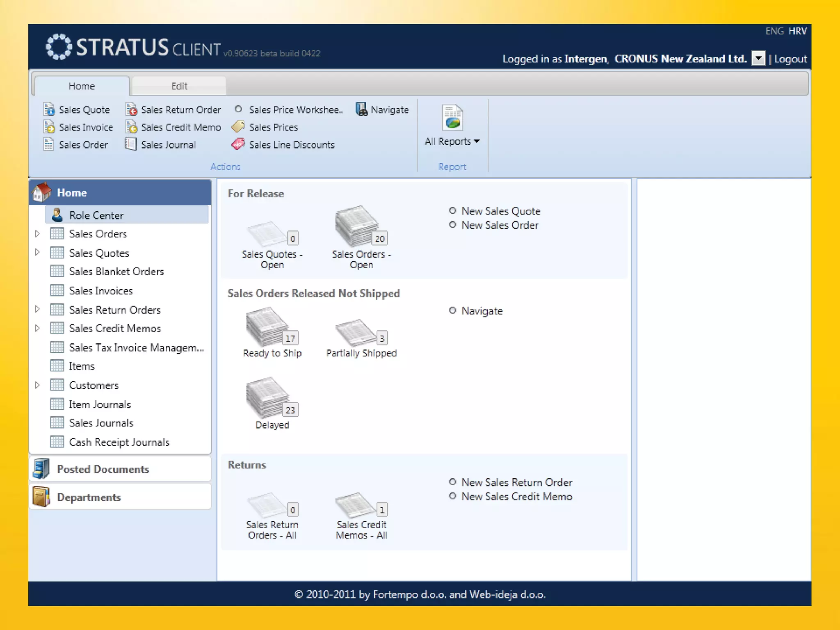Select the New Sales Credit Memo bullet
840x630 pixels.
452,496
